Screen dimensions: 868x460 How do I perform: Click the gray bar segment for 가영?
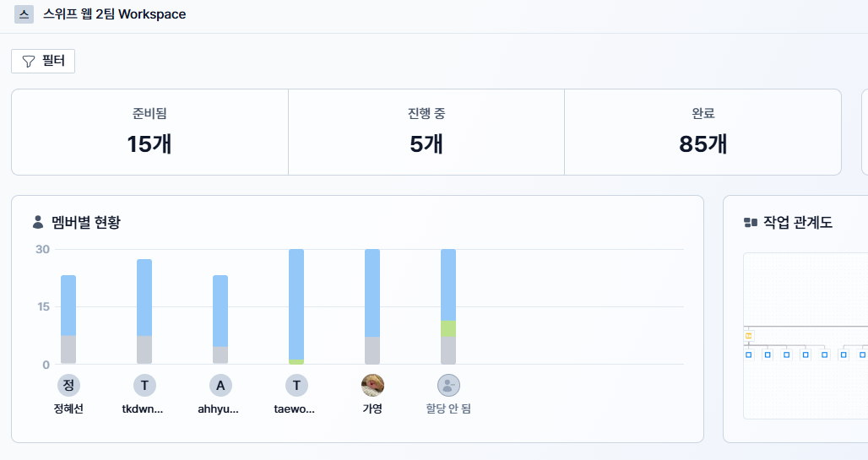pos(372,350)
